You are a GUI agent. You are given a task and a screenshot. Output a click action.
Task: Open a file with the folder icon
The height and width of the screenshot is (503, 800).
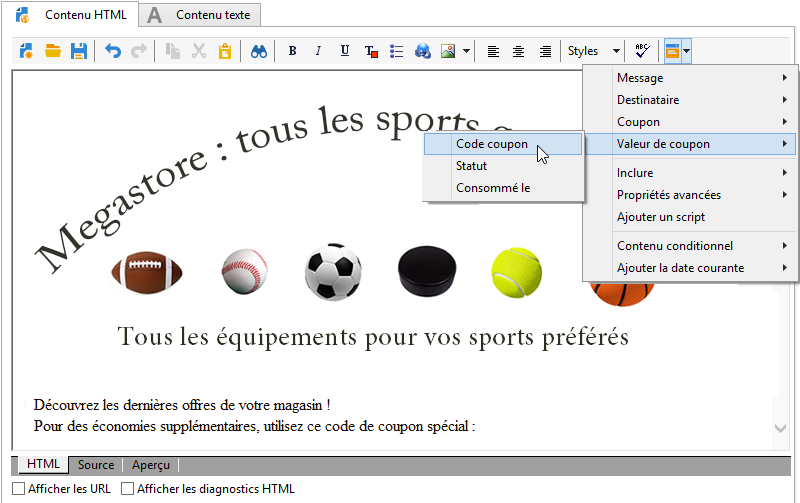click(53, 51)
